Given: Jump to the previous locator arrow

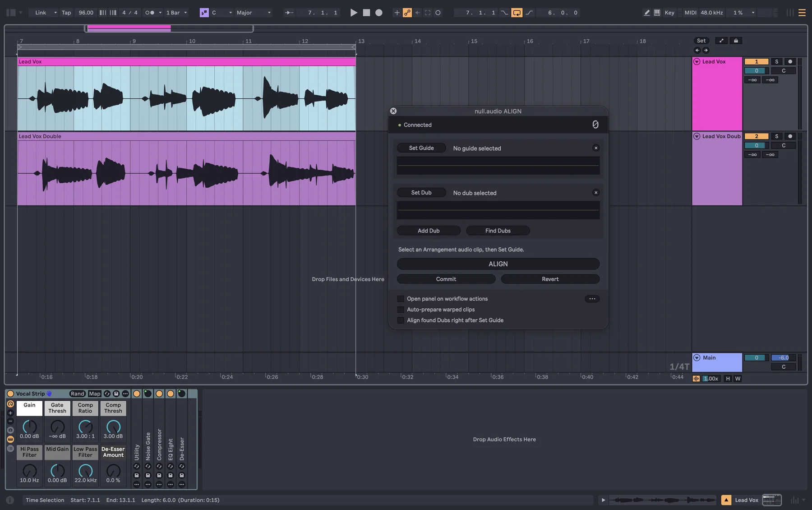Looking at the screenshot, I should (x=697, y=50).
